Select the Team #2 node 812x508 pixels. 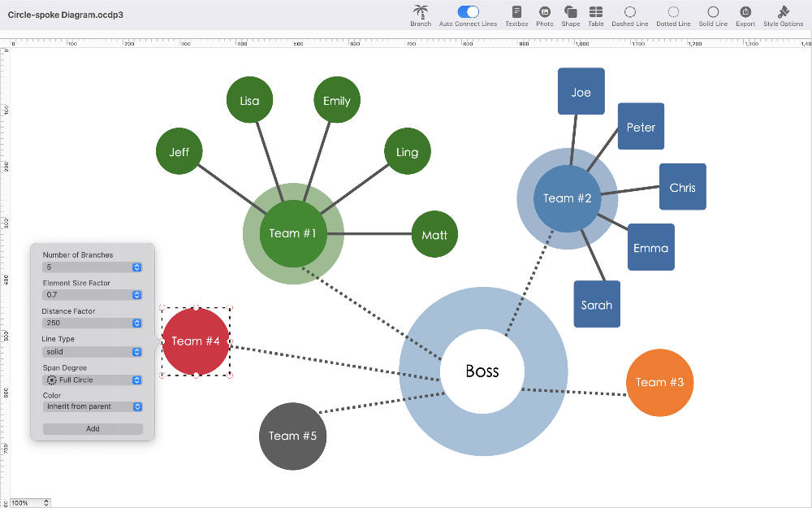click(x=567, y=198)
